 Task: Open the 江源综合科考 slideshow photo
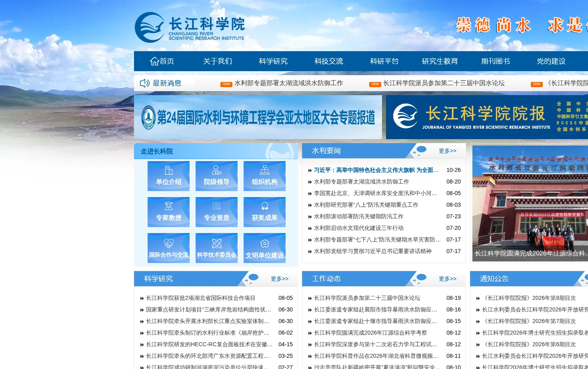530,203
